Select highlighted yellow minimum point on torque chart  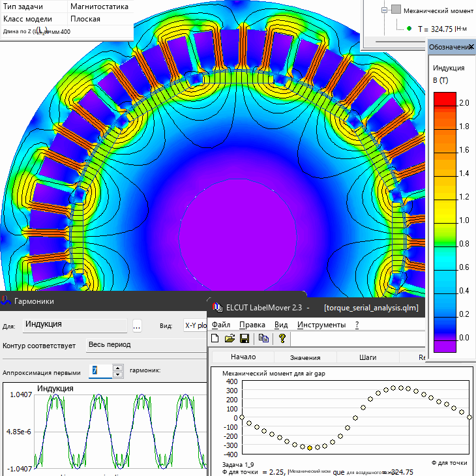pyautogui.click(x=310, y=448)
